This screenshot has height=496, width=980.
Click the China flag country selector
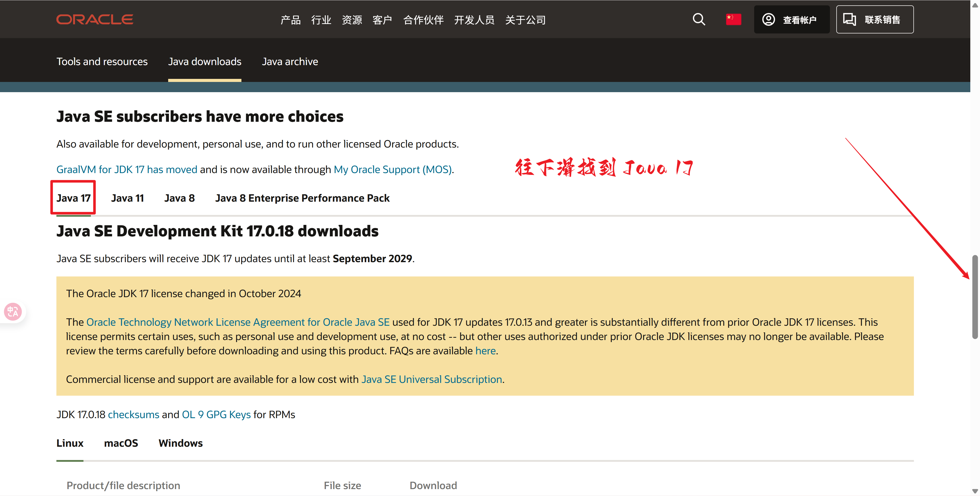click(x=733, y=19)
